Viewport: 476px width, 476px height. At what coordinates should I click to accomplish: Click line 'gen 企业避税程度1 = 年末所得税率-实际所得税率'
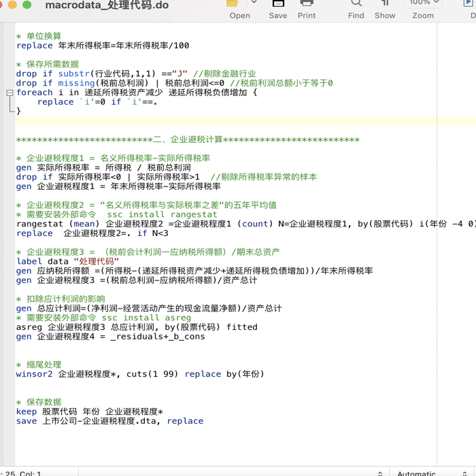pyautogui.click(x=118, y=186)
